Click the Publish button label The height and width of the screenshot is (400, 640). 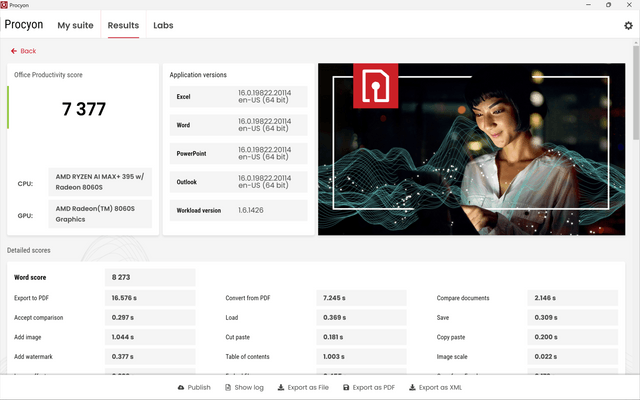199,387
